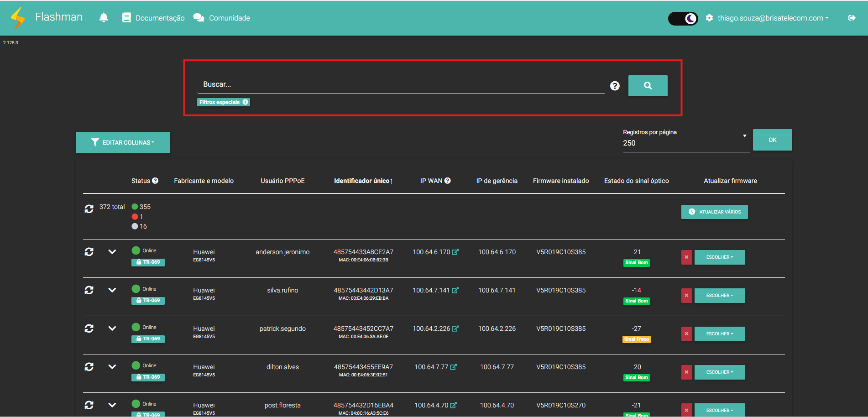Click the magnifying glass search button
This screenshot has width=868, height=417.
(648, 86)
